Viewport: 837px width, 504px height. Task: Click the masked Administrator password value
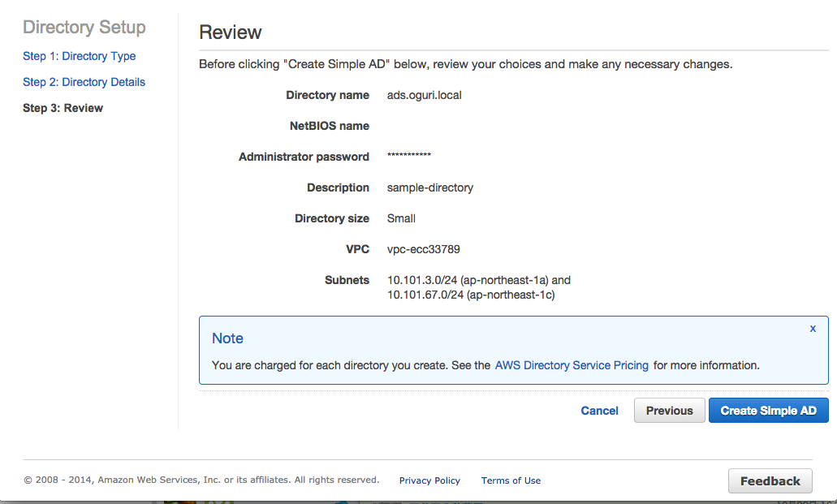(408, 157)
